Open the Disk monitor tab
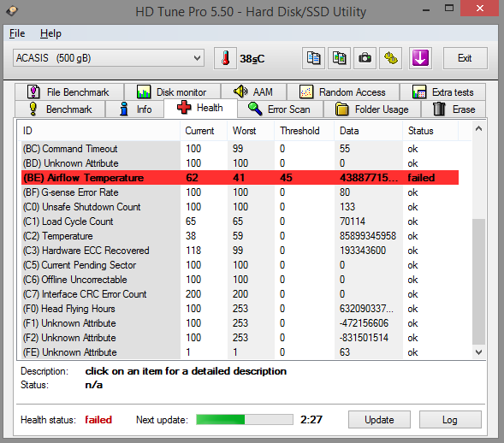Image resolution: width=504 pixels, height=443 pixels. point(172,92)
